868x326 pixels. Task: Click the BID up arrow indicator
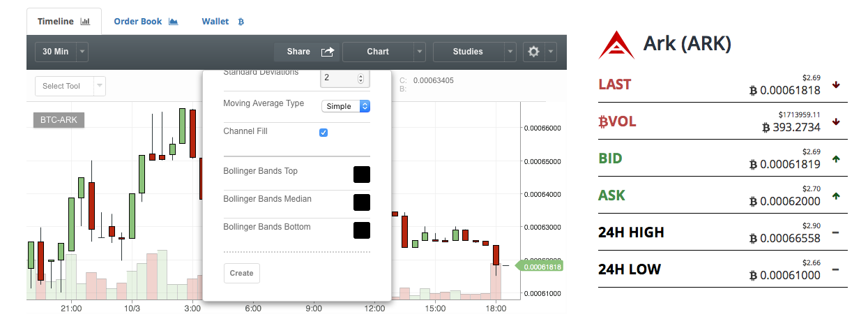[836, 159]
